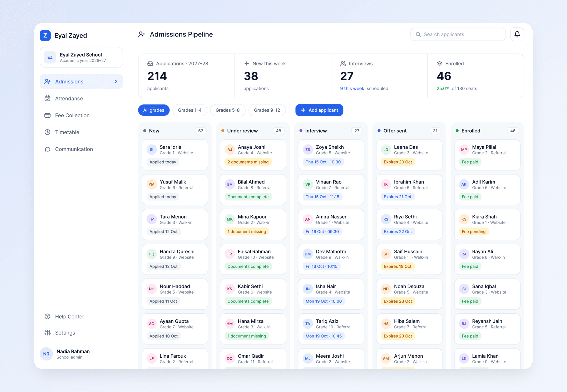Click the Help Center question mark icon
Viewport: 567px width, 392px height.
(47, 317)
